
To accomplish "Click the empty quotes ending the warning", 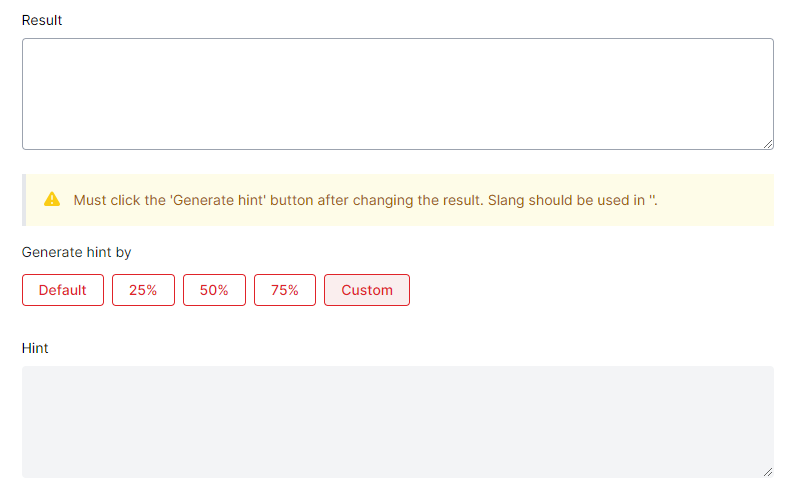I will [652, 200].
